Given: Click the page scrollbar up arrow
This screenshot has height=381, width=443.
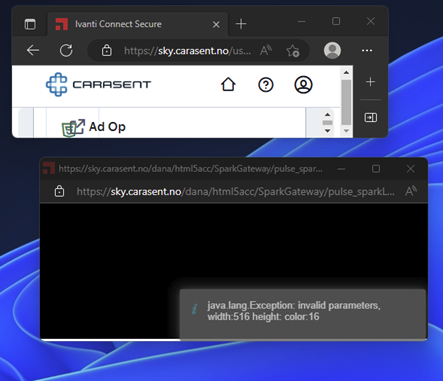Looking at the screenshot, I should tap(346, 72).
